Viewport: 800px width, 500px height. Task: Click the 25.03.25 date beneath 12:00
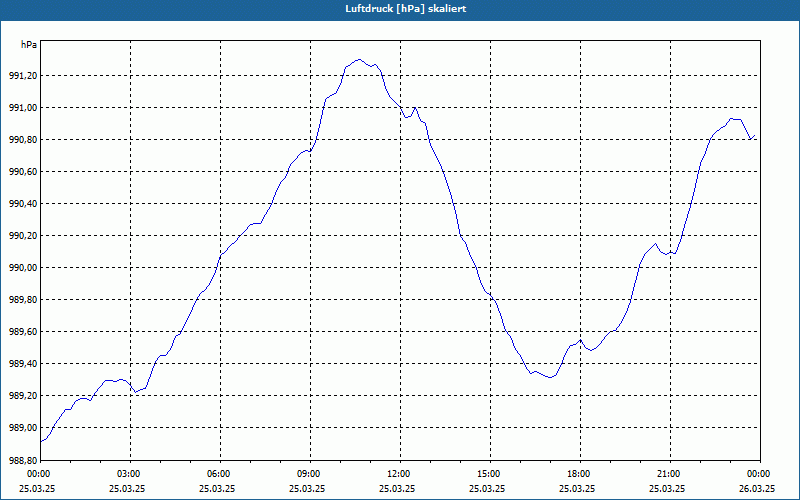tap(397, 488)
